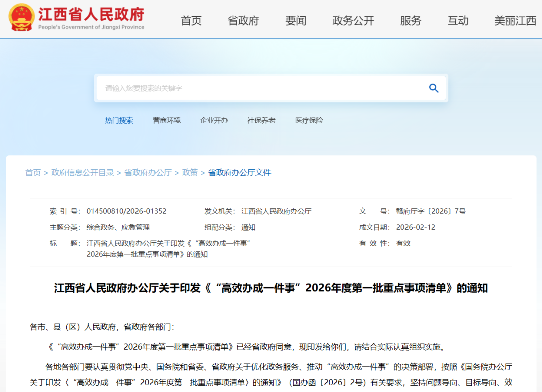Viewport: 542px width, 392px height.
Task: Select the 企业开办 hot search term
Action: click(214, 120)
